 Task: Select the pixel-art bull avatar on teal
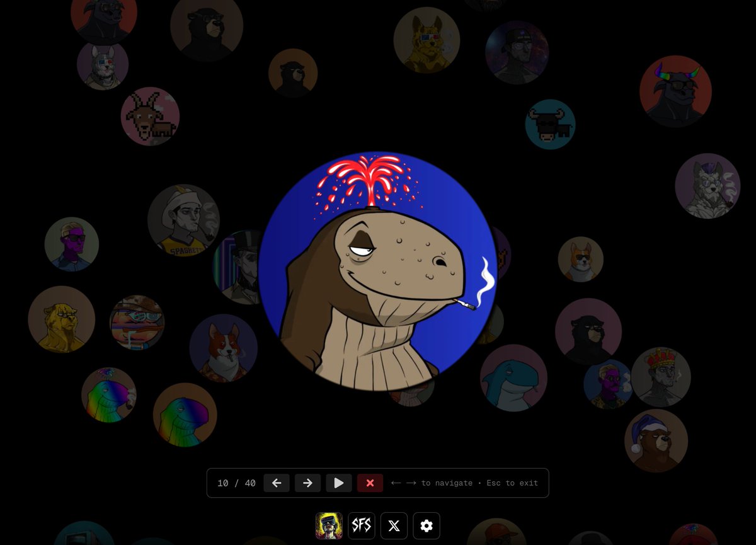tap(550, 124)
